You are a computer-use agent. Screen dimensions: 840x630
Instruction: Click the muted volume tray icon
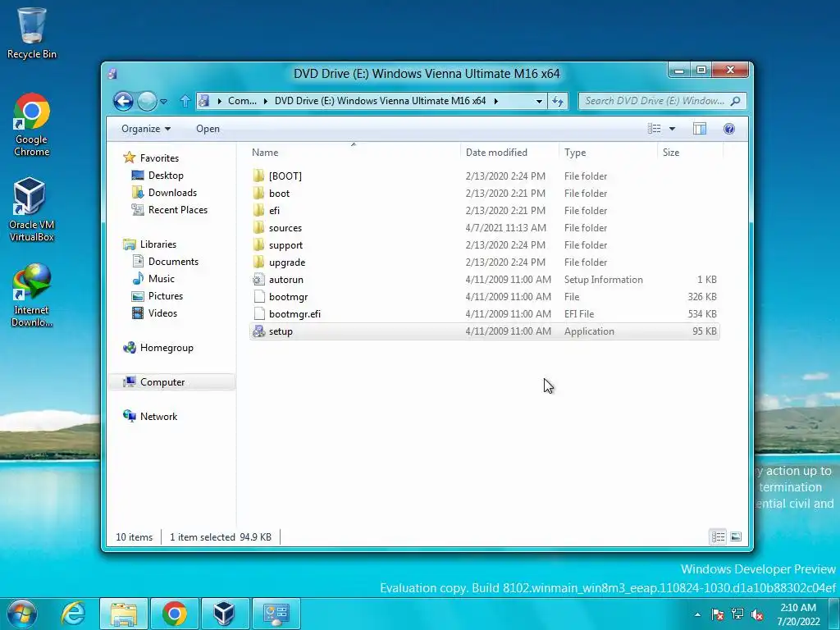point(757,614)
